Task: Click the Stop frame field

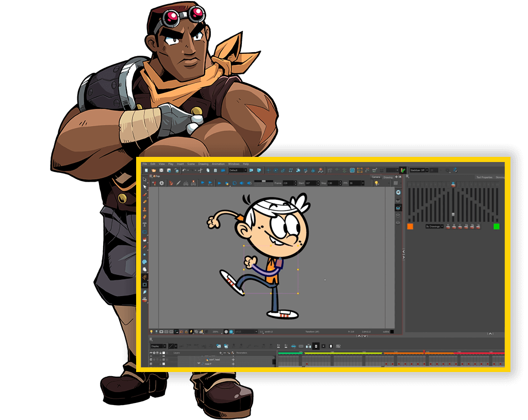Action: point(334,183)
